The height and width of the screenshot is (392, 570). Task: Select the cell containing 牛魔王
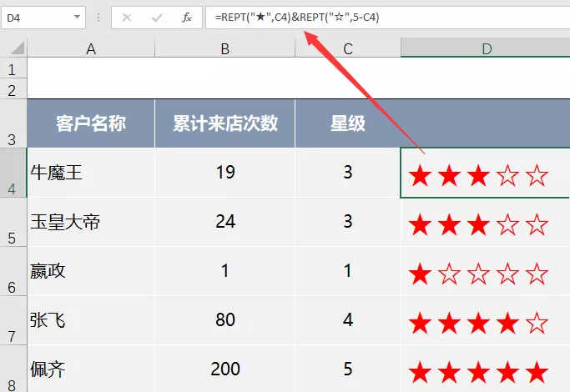click(91, 173)
